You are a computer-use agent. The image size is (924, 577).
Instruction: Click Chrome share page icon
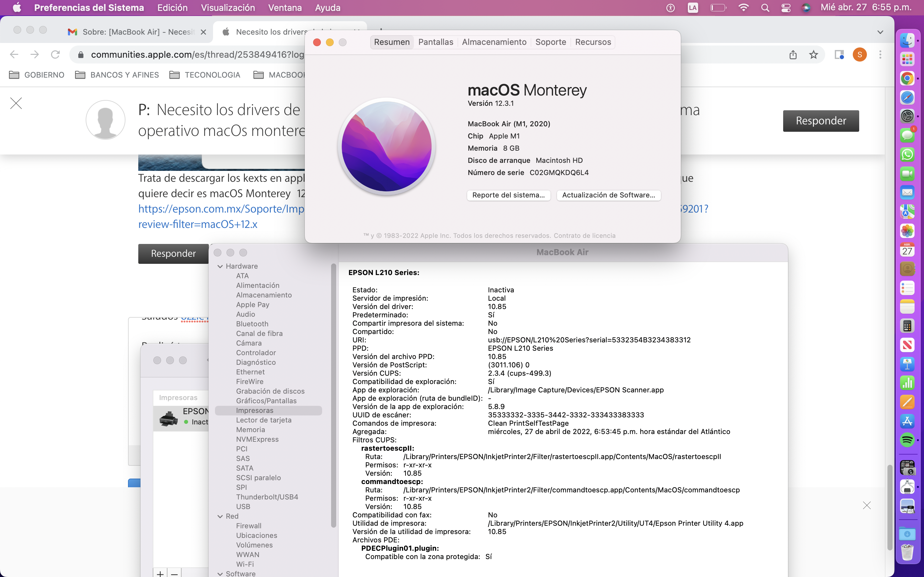point(793,54)
